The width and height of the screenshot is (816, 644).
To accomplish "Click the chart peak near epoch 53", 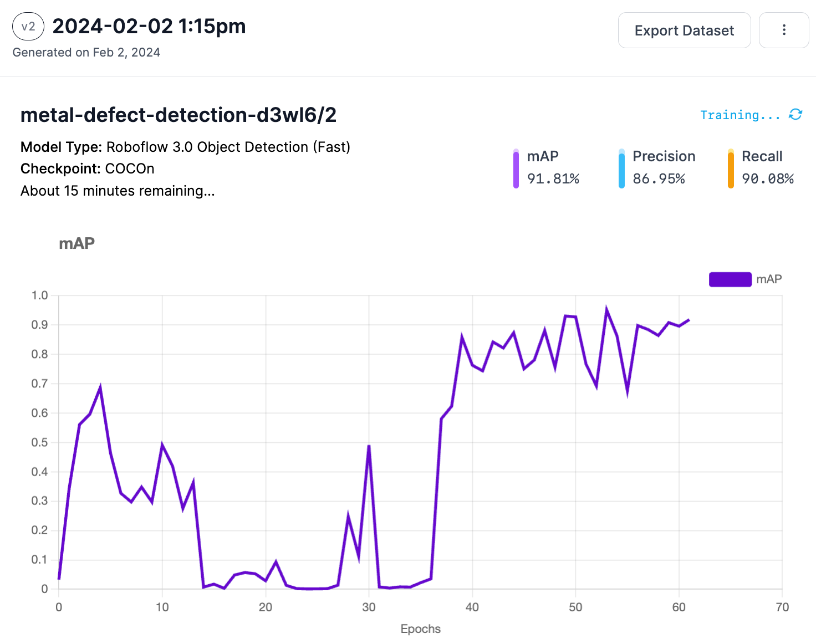I will [606, 310].
